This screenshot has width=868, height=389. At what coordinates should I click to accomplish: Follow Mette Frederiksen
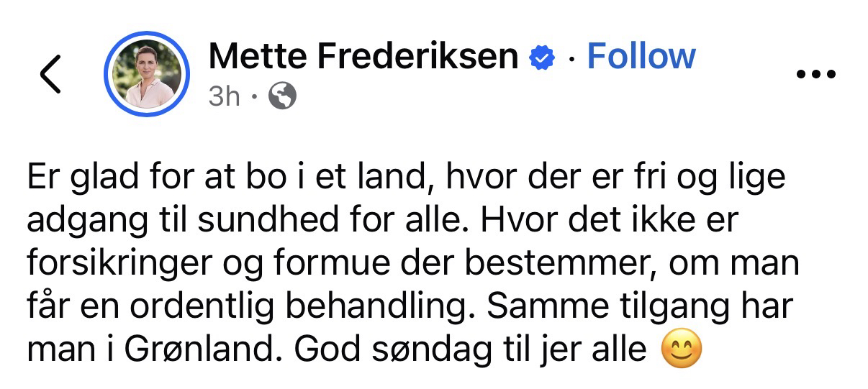pyautogui.click(x=641, y=56)
